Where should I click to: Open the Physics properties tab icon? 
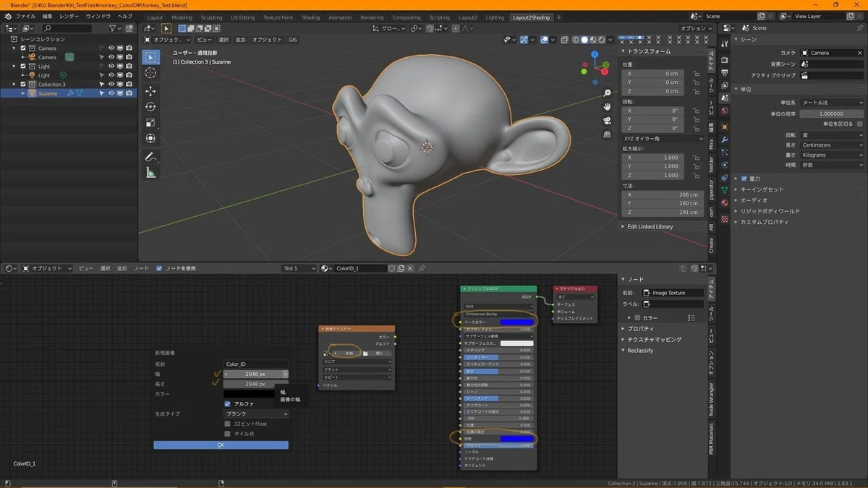(725, 165)
